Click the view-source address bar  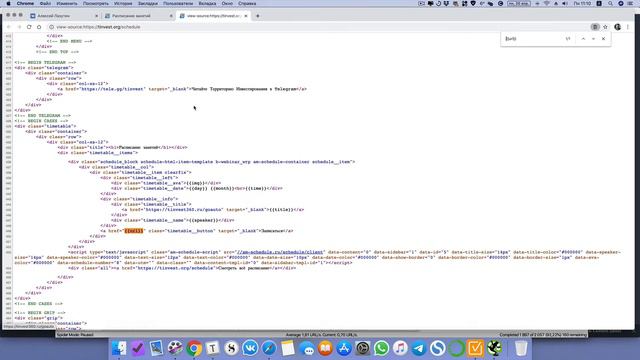[318, 27]
